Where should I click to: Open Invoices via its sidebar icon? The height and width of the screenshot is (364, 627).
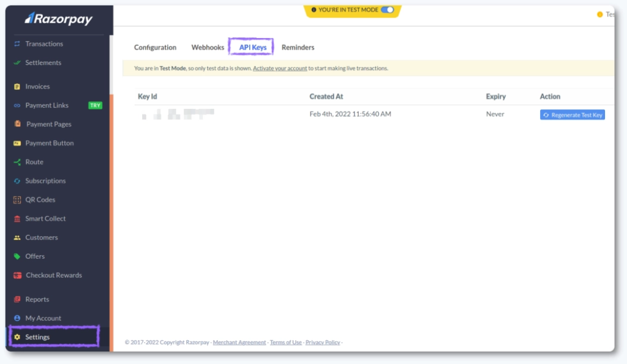[x=17, y=87]
